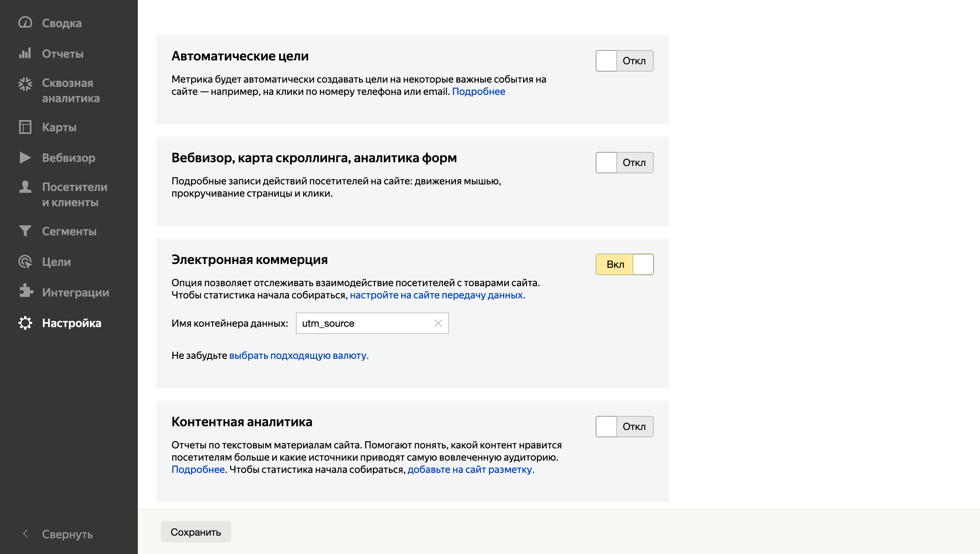Collapse sidebar with Свернуть chevron
Screen dimensions: 980x554
[x=25, y=534]
